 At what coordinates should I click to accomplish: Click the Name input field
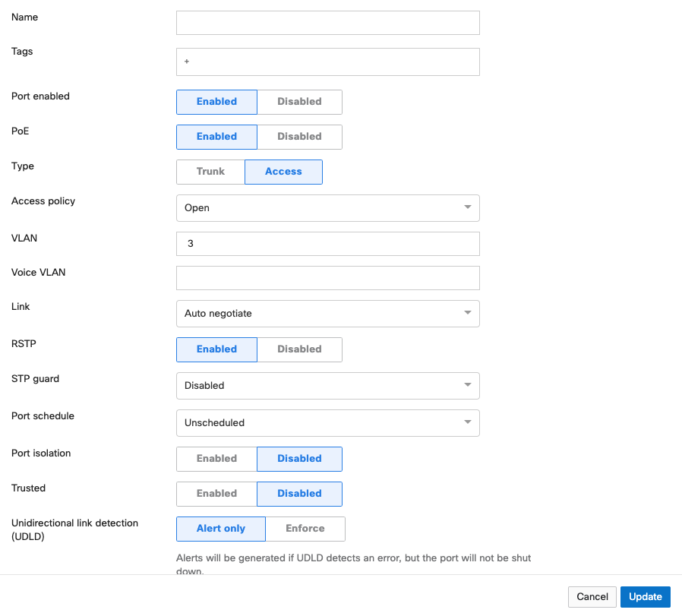click(327, 23)
